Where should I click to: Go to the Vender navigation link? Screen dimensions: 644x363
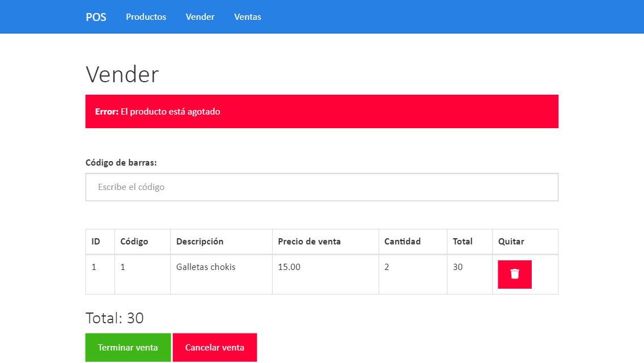[x=200, y=17]
